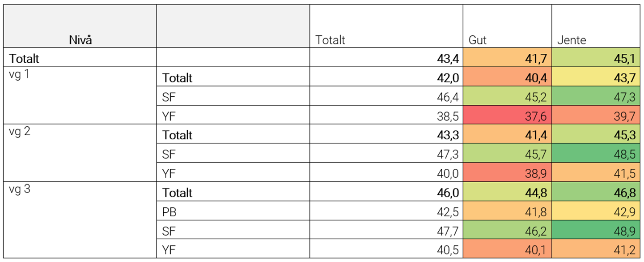Select the vg 2 row group
The width and height of the screenshot is (644, 262).
tap(80, 153)
